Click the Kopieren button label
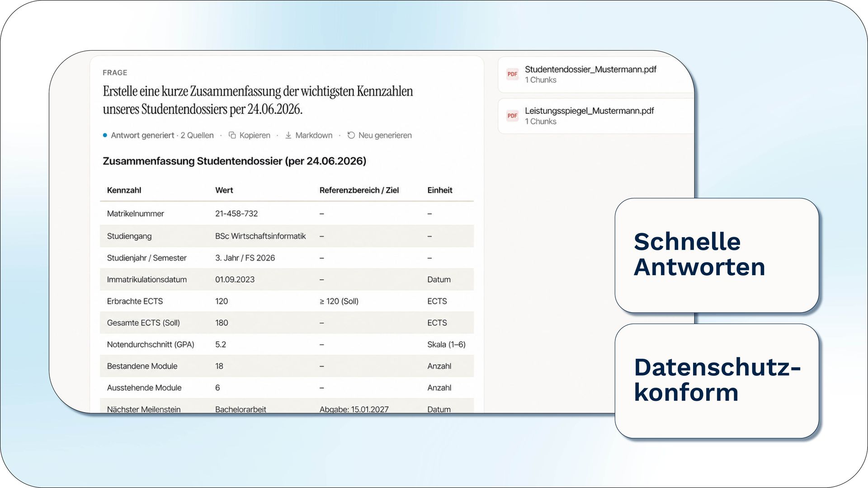The width and height of the screenshot is (868, 488). (x=255, y=135)
